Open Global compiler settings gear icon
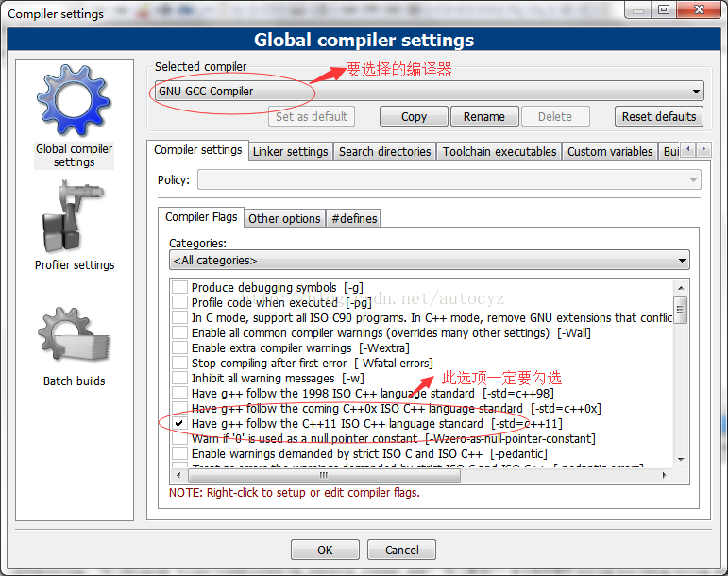The width and height of the screenshot is (728, 576). [74, 100]
